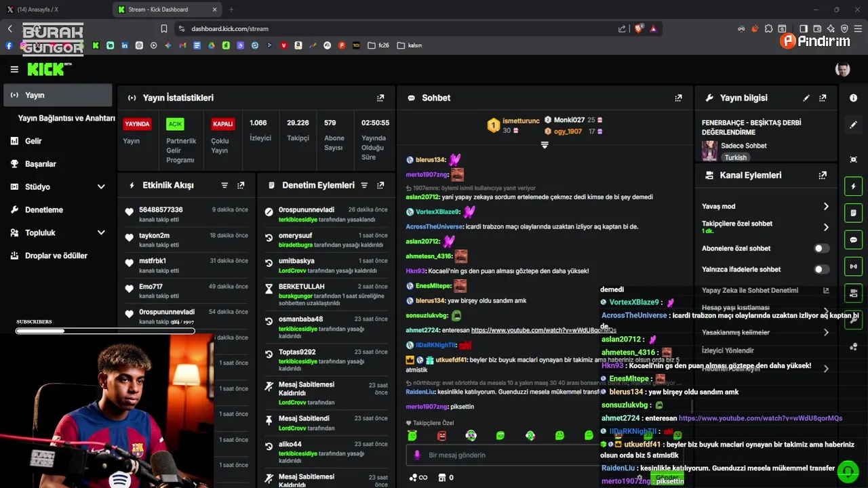The image size is (868, 488).
Task: Click the BERKETULLAH timeout entry
Action: (x=327, y=296)
